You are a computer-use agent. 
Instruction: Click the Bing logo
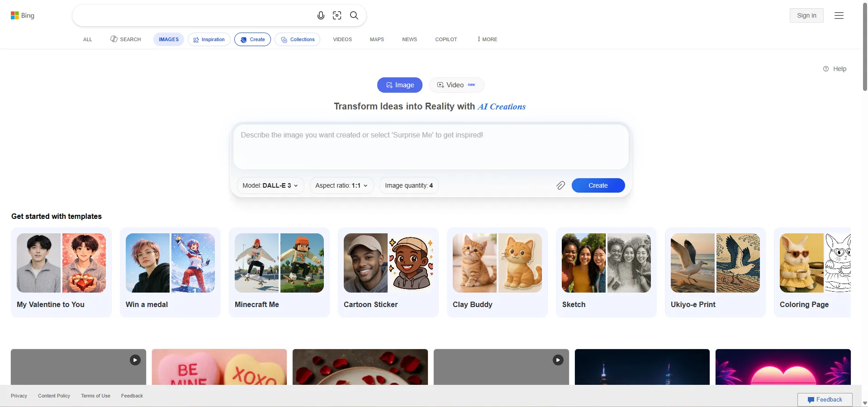(x=22, y=15)
